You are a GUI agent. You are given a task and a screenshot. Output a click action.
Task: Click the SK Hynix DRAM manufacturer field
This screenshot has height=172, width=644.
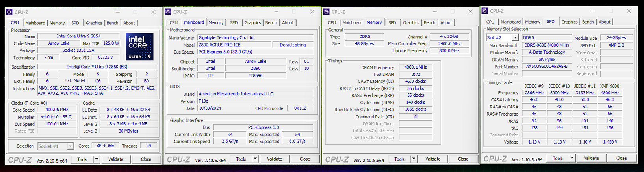click(547, 59)
